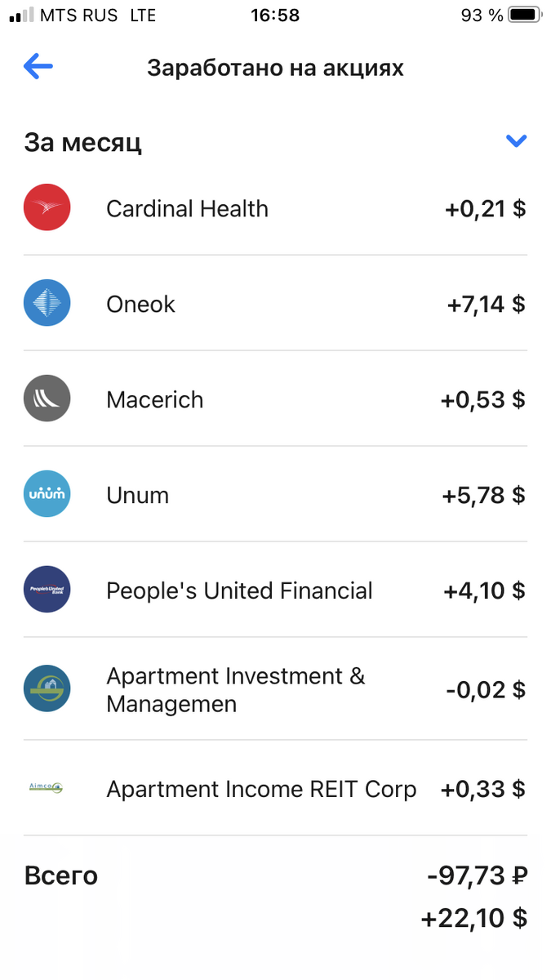Tap the Aimco logo icon

45,788
